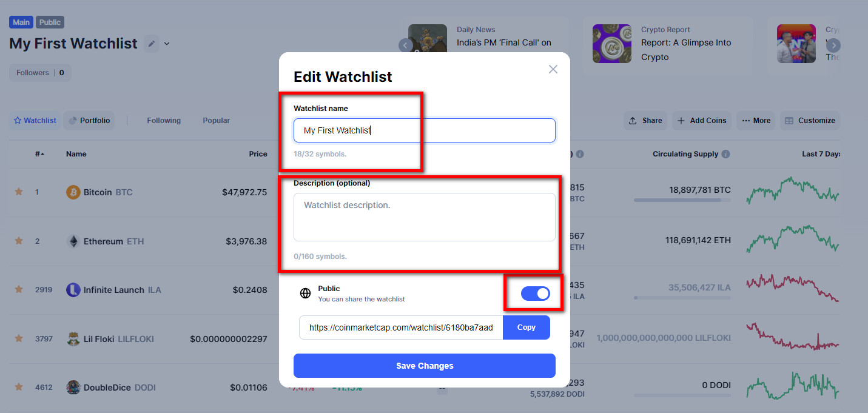Open the Lil Floki coin link

[x=119, y=339]
